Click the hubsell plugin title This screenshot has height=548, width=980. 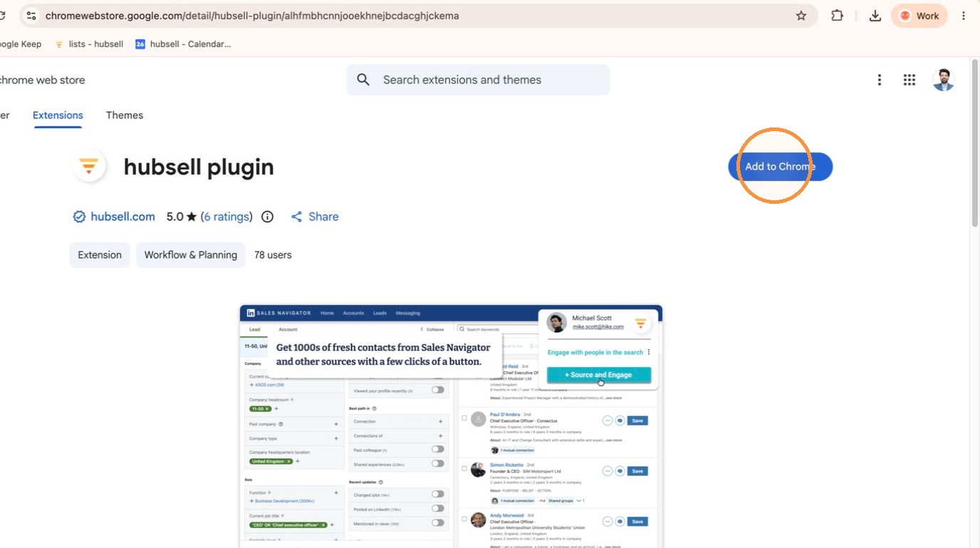[199, 167]
